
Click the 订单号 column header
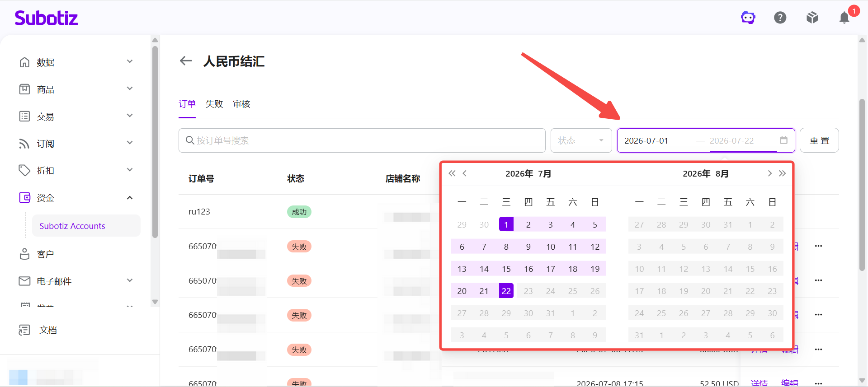click(x=201, y=178)
